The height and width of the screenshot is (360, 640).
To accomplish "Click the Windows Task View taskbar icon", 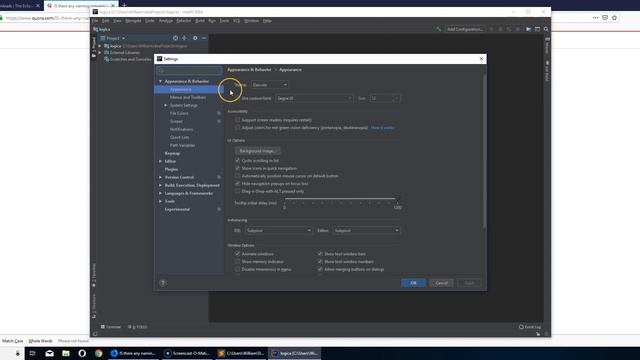I will tap(33, 353).
